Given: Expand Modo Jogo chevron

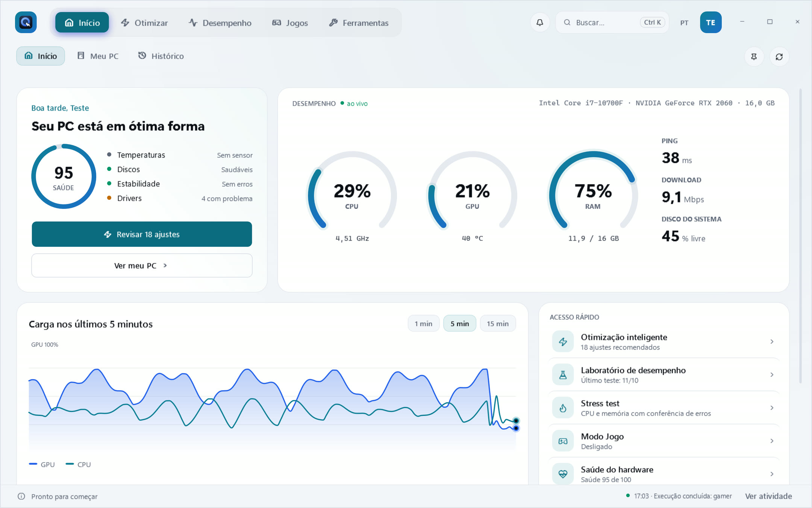Looking at the screenshot, I should coord(772,441).
